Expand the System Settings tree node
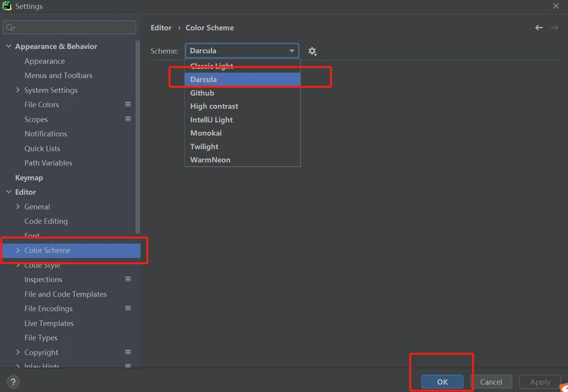 coord(18,90)
